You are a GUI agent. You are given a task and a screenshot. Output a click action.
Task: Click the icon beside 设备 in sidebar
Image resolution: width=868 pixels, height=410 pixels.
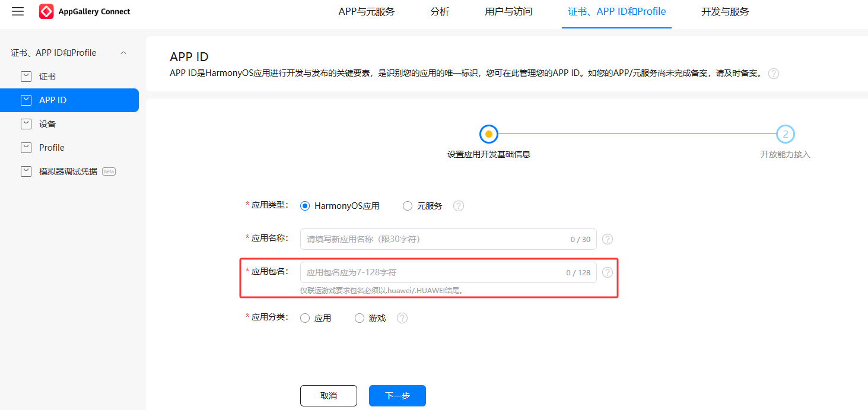26,124
